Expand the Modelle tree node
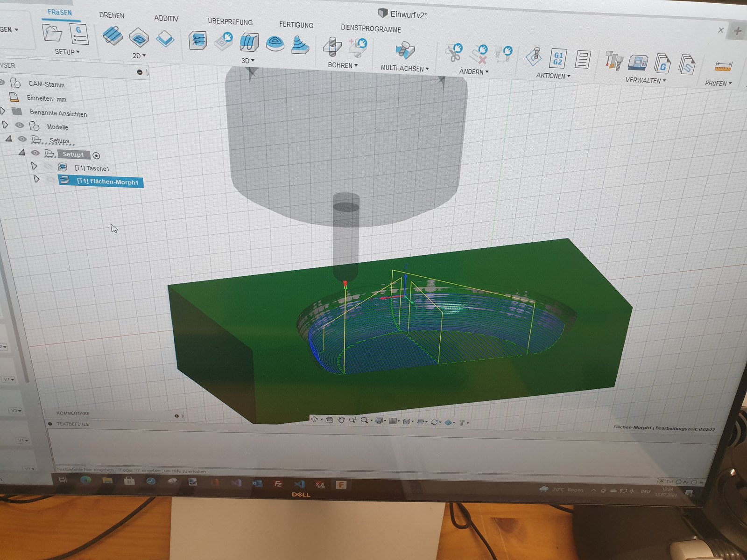Image resolution: width=747 pixels, height=560 pixels. point(5,125)
